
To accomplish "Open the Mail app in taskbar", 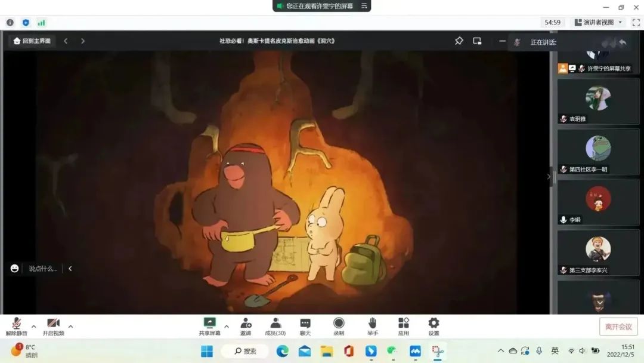I will pyautogui.click(x=304, y=352).
